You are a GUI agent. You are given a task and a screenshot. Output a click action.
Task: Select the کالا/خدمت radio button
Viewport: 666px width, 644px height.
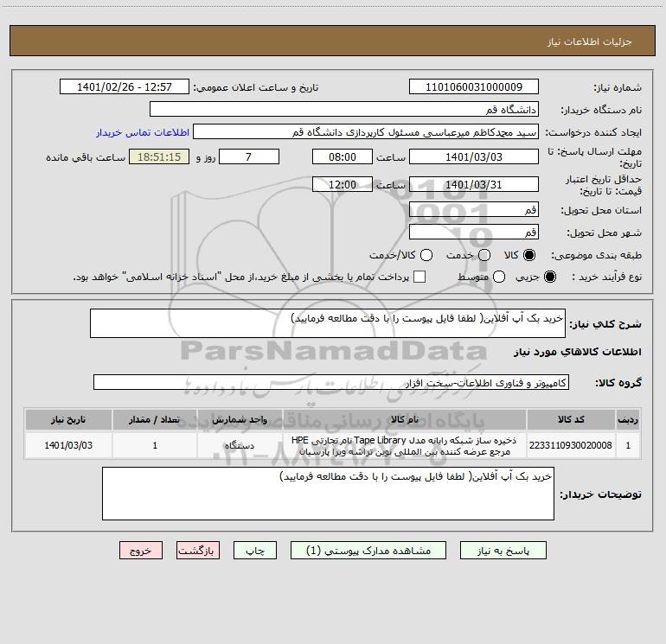click(426, 255)
